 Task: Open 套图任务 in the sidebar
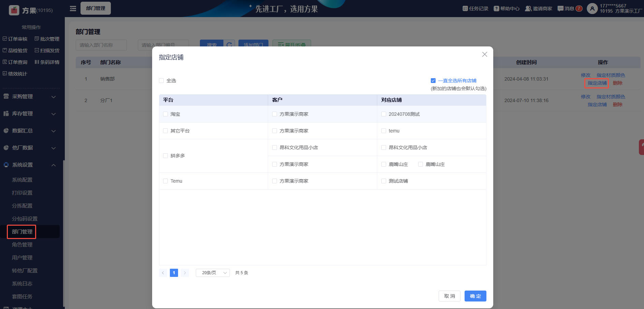point(22,297)
